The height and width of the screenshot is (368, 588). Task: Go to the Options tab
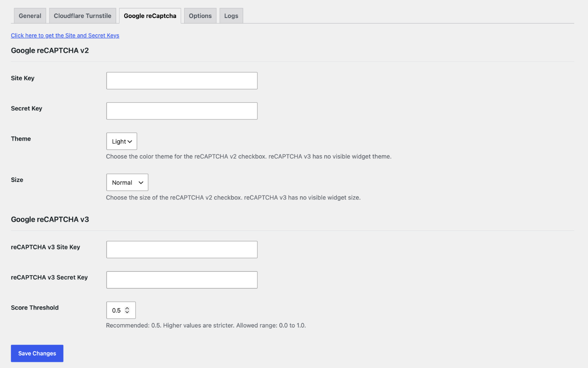tap(200, 16)
